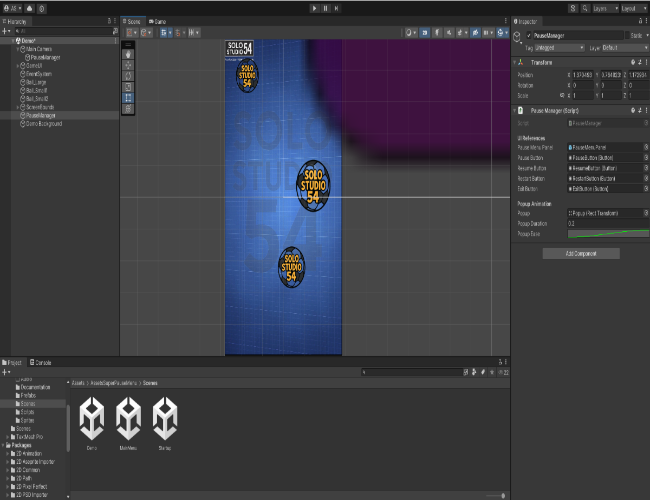Click the Pause button in top toolbar
This screenshot has height=500, width=650.
pos(325,8)
